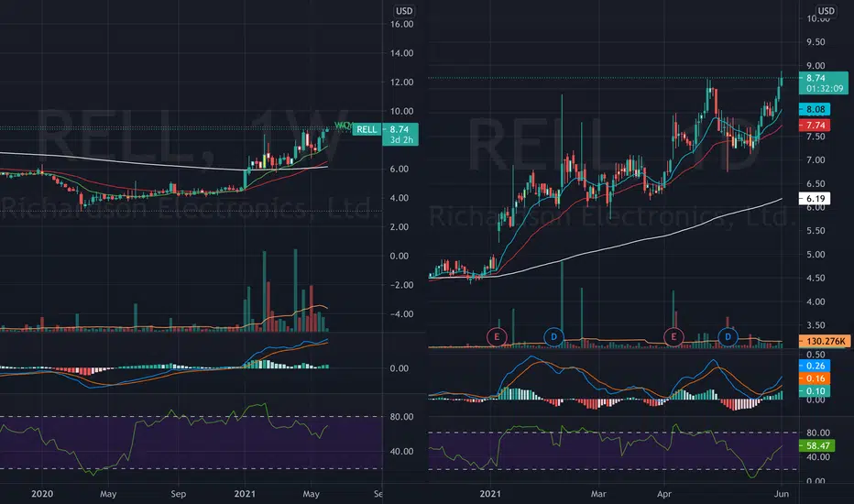Click 2020 on the weekly time axis
Image resolution: width=854 pixels, height=504 pixels.
coord(42,494)
